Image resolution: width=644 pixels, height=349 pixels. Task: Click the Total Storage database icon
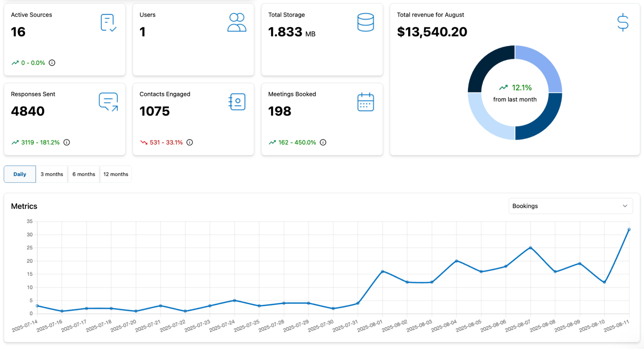(x=366, y=22)
